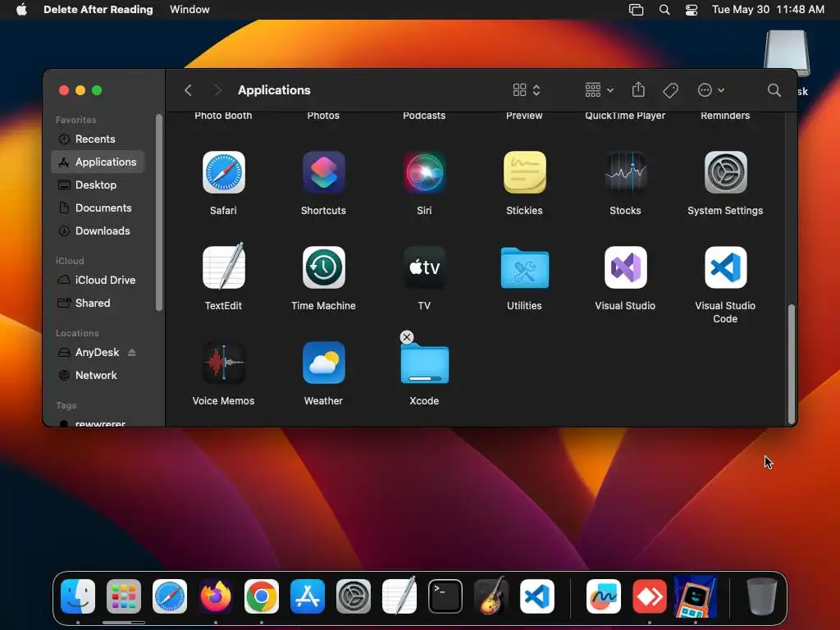Open Control Center in menu bar

[x=692, y=9]
